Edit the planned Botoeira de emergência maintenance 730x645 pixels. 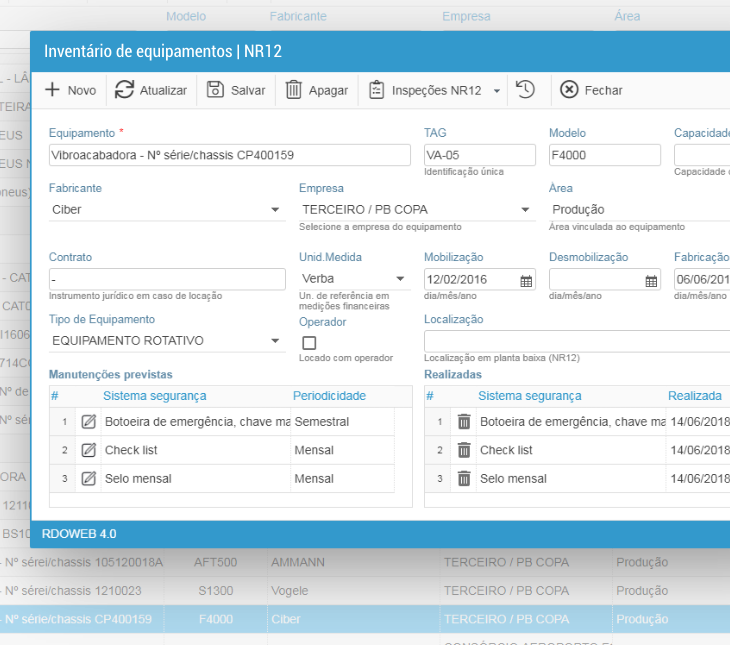pos(88,421)
